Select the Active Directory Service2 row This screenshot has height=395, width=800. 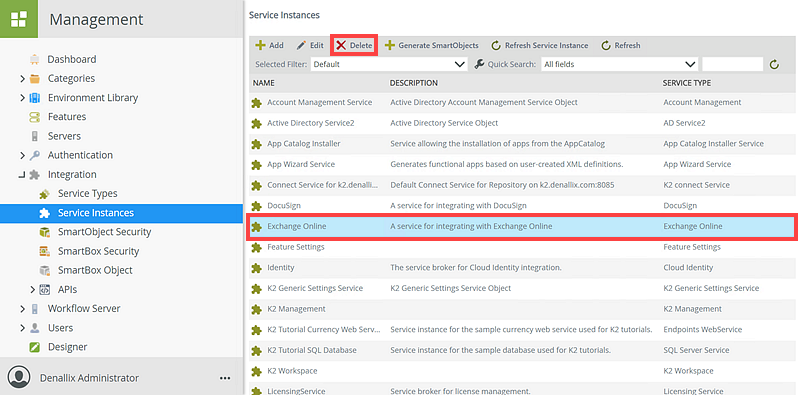tap(522, 123)
